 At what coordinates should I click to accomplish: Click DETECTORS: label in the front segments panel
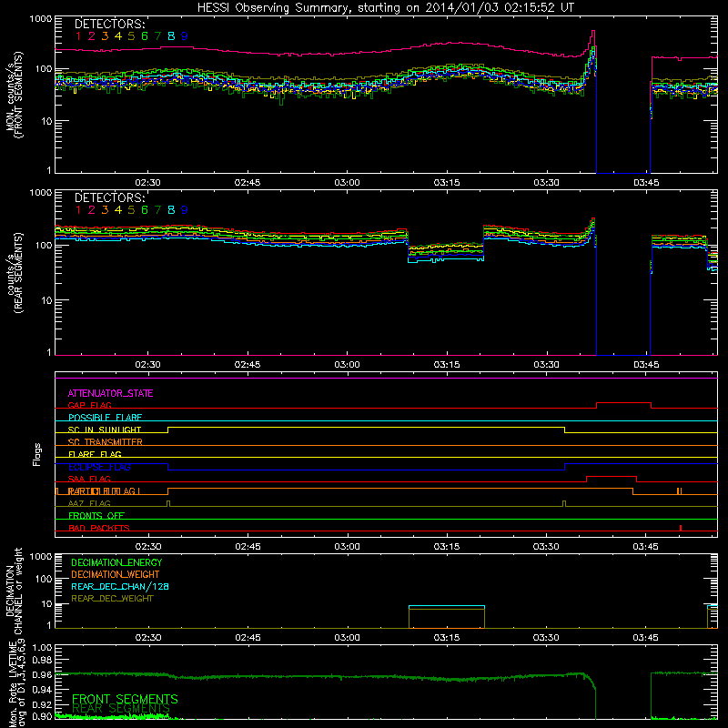[110, 24]
